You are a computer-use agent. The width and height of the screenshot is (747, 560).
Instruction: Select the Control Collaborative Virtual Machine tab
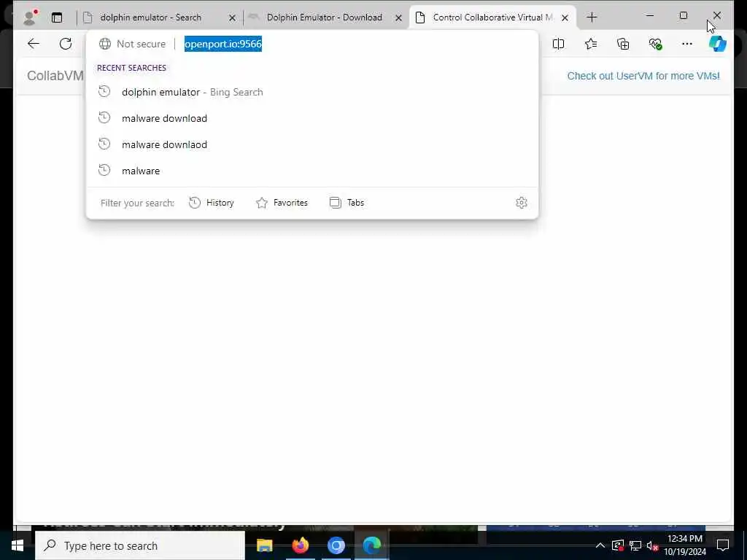point(492,17)
